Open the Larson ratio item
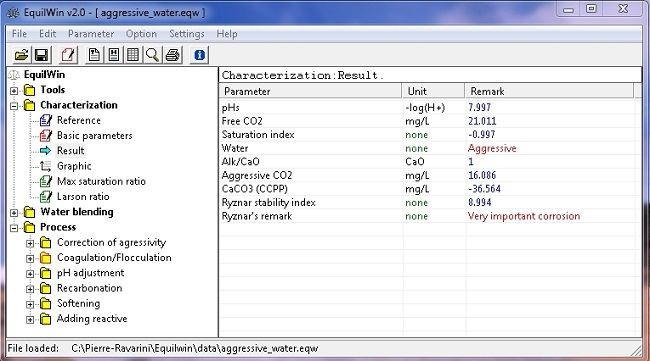The height and width of the screenshot is (361, 650). 83,196
